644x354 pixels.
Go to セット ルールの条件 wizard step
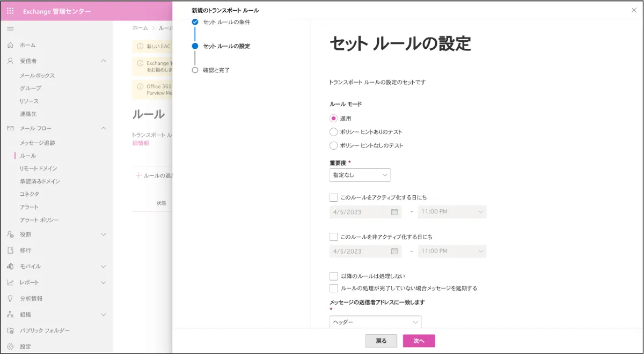[226, 22]
